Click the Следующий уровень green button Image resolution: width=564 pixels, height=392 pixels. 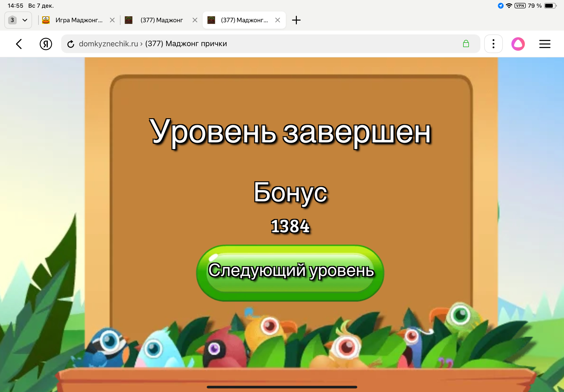coord(290,273)
